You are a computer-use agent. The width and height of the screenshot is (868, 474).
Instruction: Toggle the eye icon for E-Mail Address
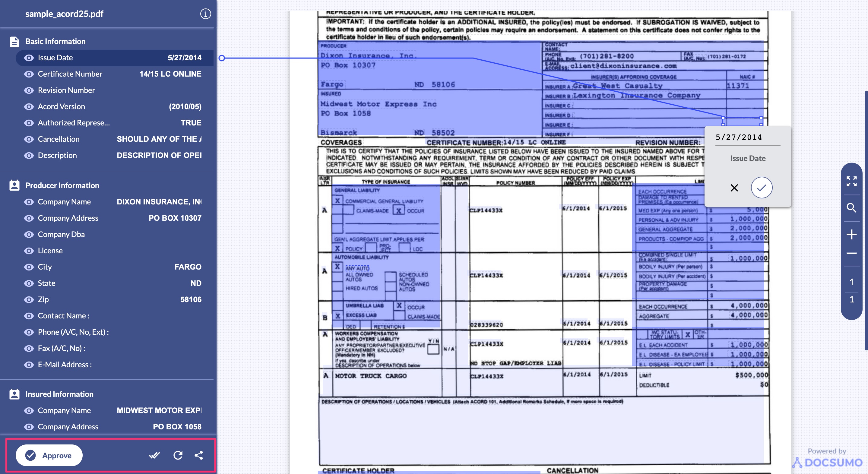tap(29, 365)
